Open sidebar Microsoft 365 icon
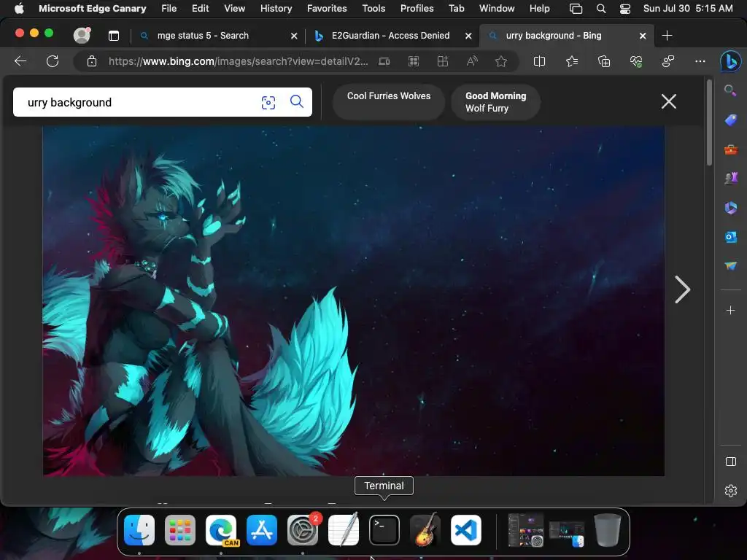Screen dimensions: 747x560 730,208
